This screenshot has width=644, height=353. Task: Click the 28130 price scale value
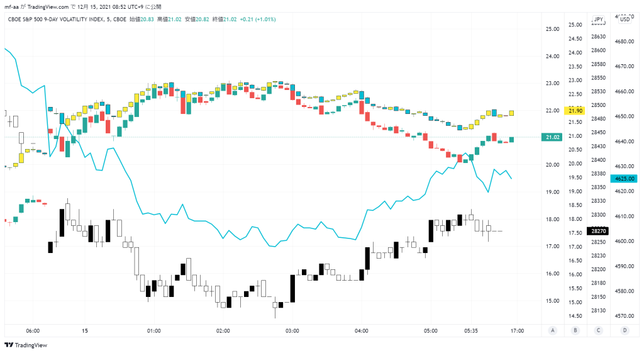[x=599, y=311]
